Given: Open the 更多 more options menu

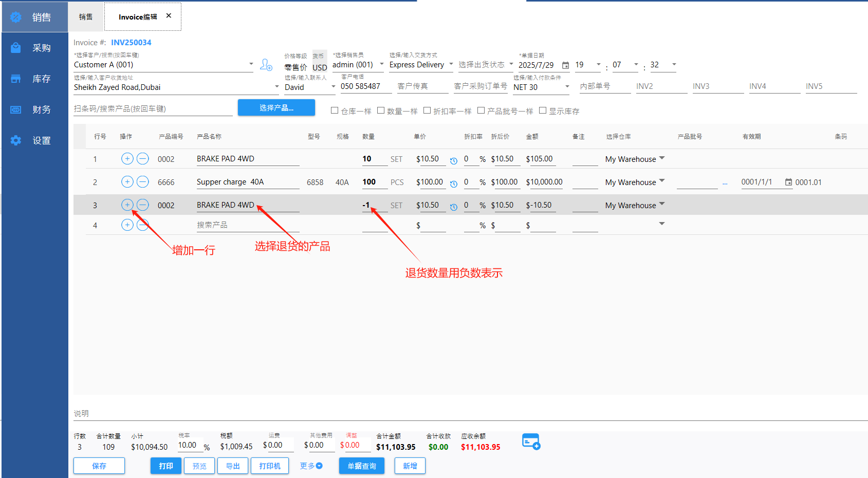Looking at the screenshot, I should 311,466.
